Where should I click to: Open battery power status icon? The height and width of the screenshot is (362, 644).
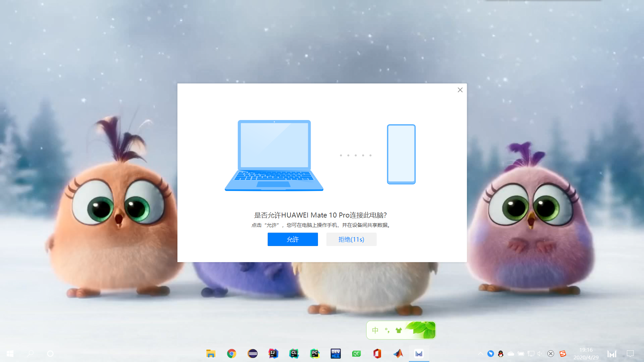click(x=521, y=354)
